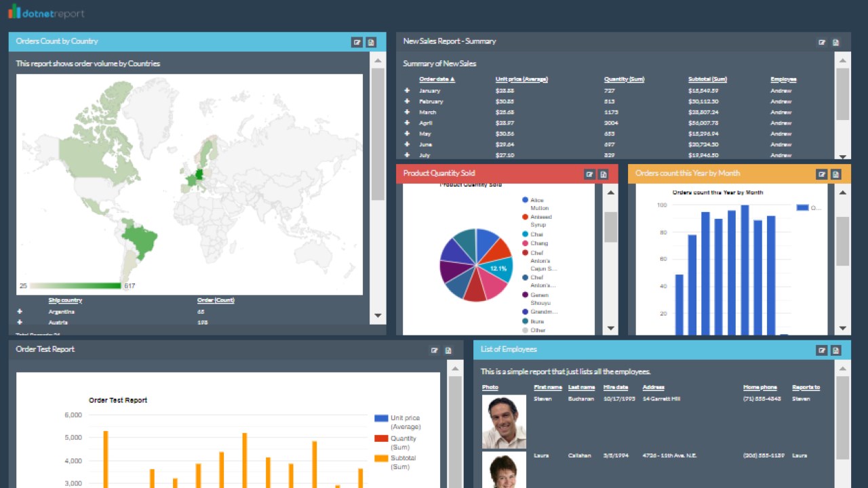Click the 14 Garrett Hill address cell
868x488 pixels.
661,399
